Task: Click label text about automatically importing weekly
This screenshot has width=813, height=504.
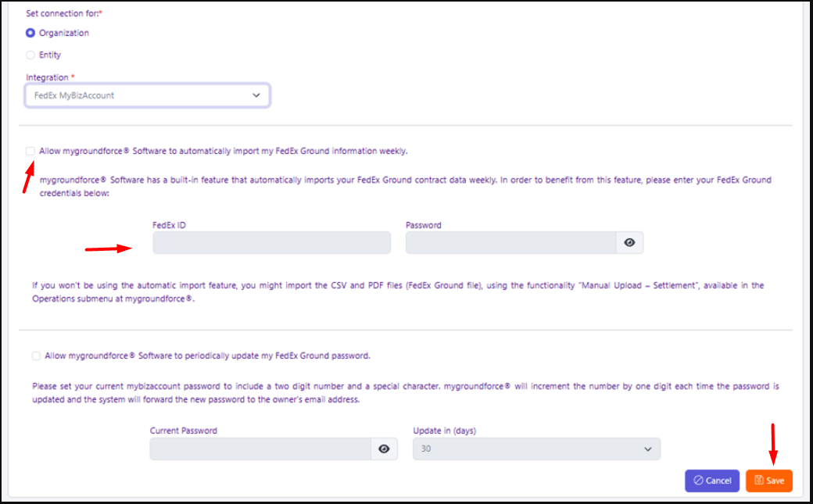Action: tap(224, 151)
